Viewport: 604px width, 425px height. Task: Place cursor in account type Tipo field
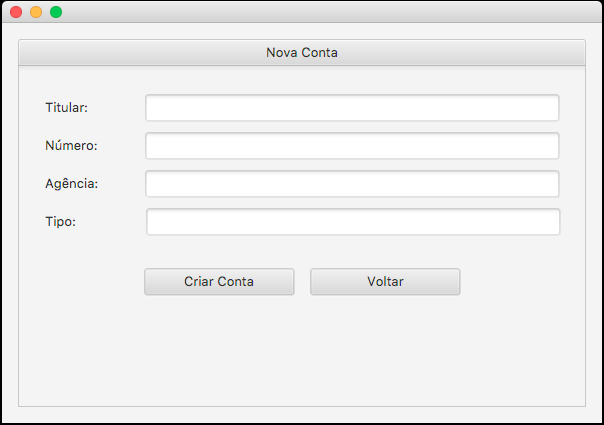point(353,222)
